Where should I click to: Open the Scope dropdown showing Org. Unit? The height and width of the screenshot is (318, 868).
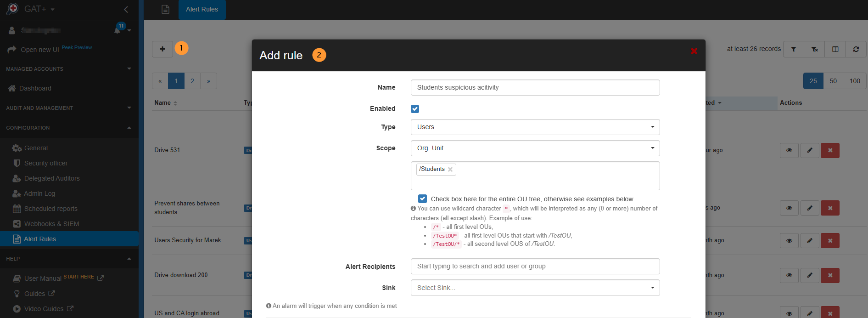[535, 148]
